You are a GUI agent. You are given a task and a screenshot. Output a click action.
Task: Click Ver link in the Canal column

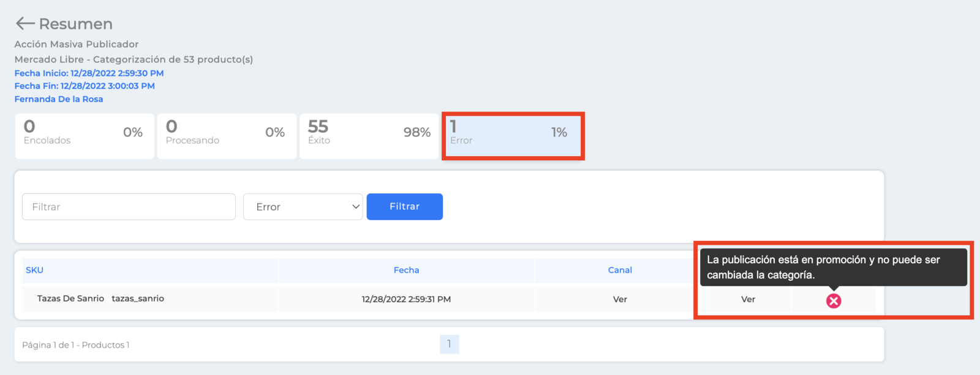(620, 299)
